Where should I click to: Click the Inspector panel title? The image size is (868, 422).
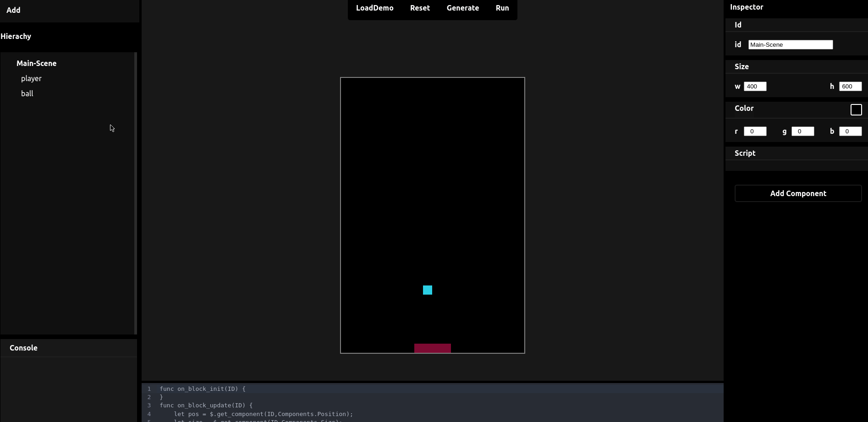tap(746, 7)
